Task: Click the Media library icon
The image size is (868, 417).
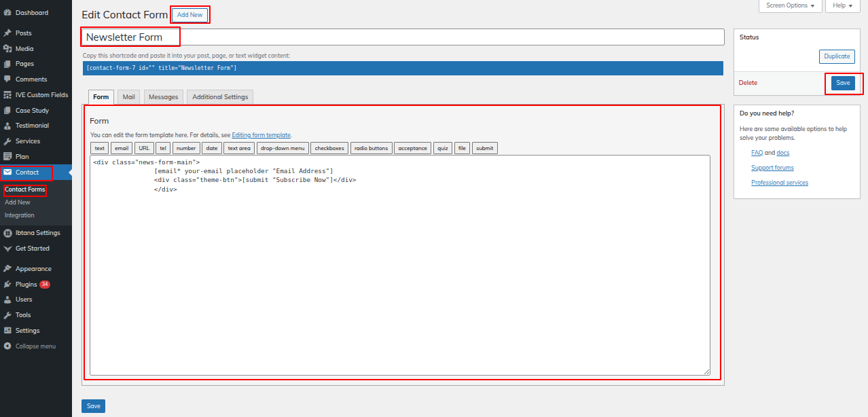Action: click(7, 49)
